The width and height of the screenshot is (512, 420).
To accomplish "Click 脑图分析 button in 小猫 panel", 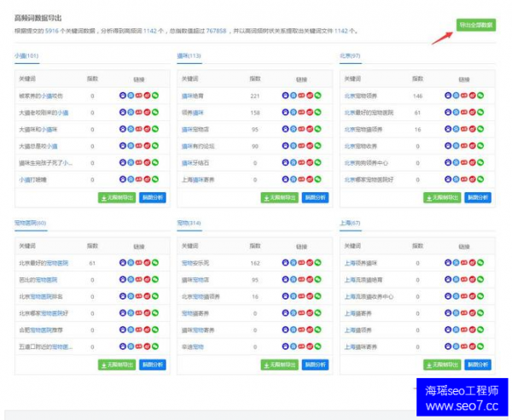I will (x=153, y=197).
